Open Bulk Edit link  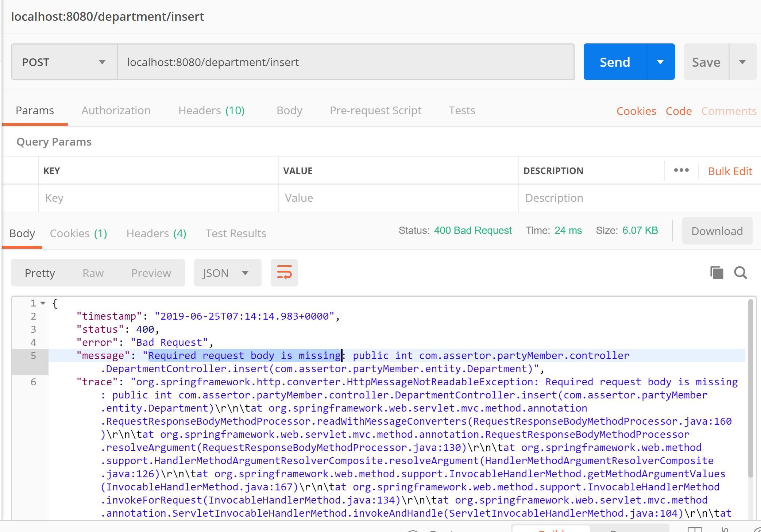click(730, 171)
